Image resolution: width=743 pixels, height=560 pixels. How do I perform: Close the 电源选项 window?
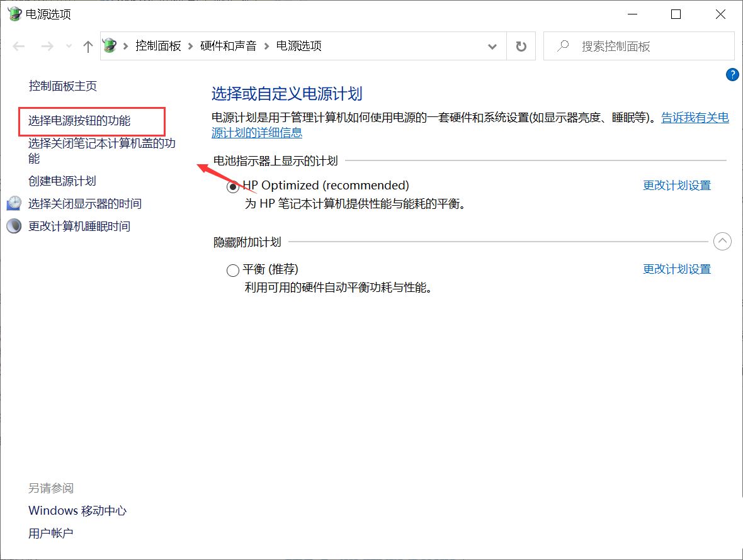(x=720, y=14)
